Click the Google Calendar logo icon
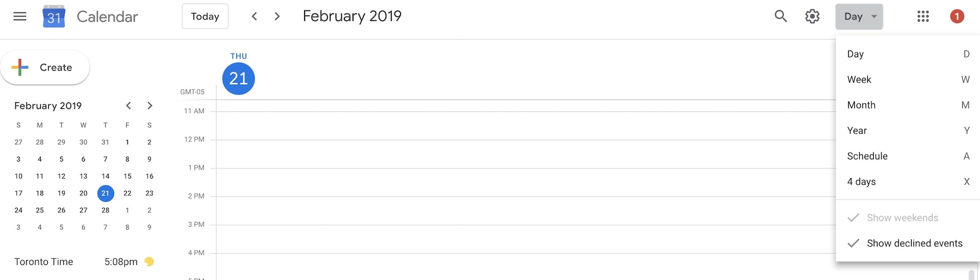980x280 pixels. point(54,17)
